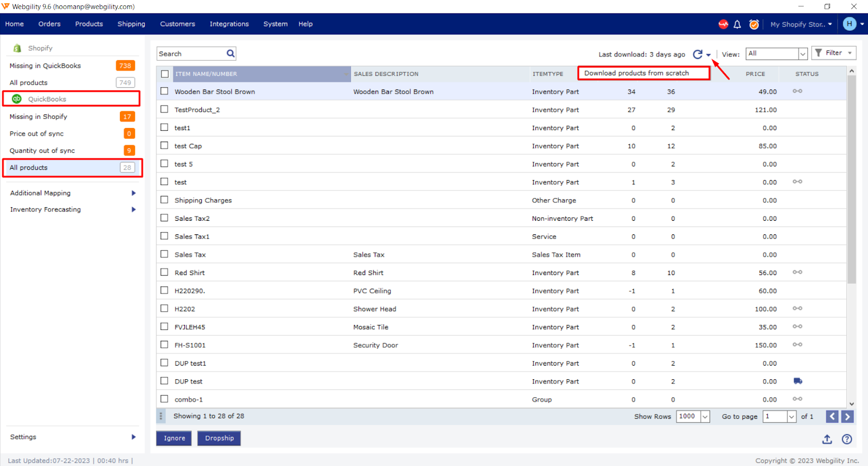The width and height of the screenshot is (868, 466).
Task: Open the Integrations menu
Action: [229, 24]
